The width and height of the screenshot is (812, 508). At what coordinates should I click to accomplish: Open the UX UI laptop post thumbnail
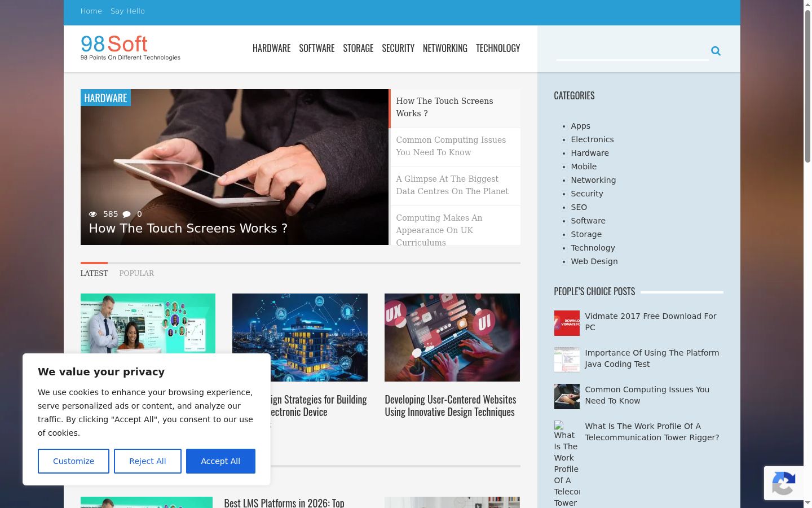(452, 338)
